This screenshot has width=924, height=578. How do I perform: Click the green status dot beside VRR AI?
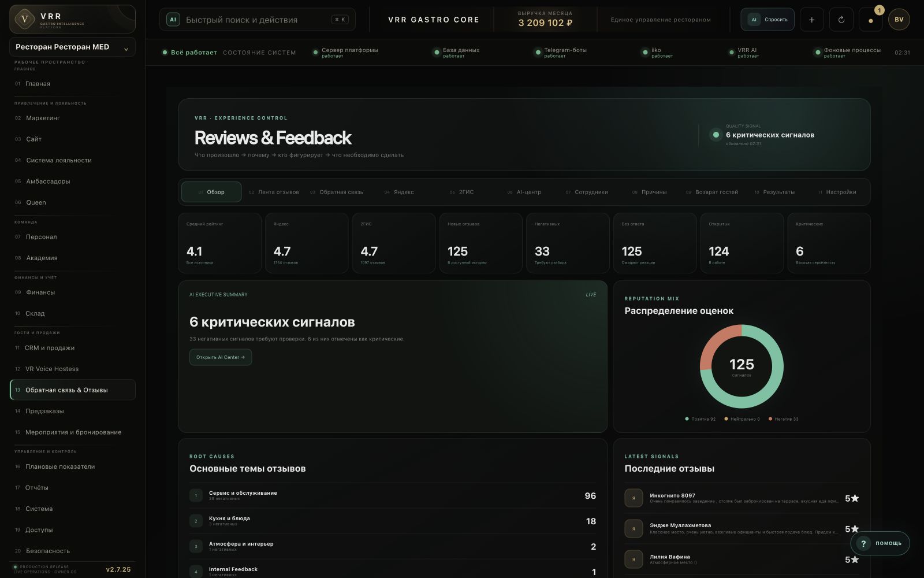coord(732,53)
